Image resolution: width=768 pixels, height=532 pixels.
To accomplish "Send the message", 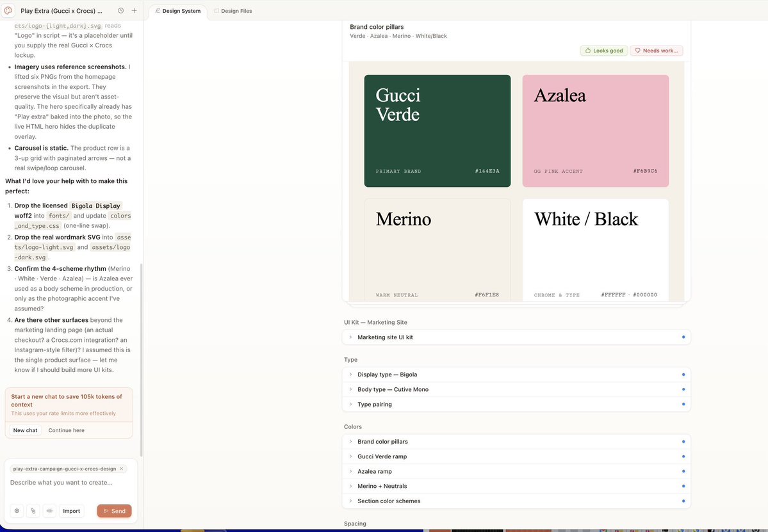I will (114, 510).
